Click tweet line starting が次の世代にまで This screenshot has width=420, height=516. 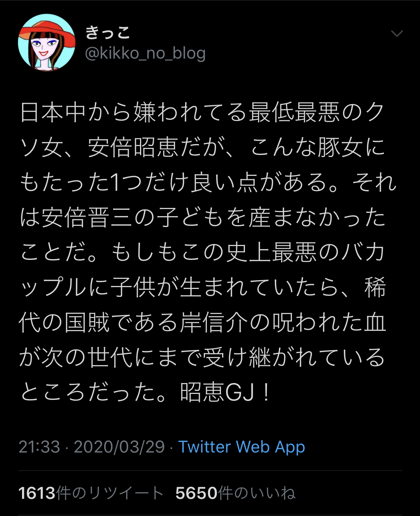tap(202, 358)
